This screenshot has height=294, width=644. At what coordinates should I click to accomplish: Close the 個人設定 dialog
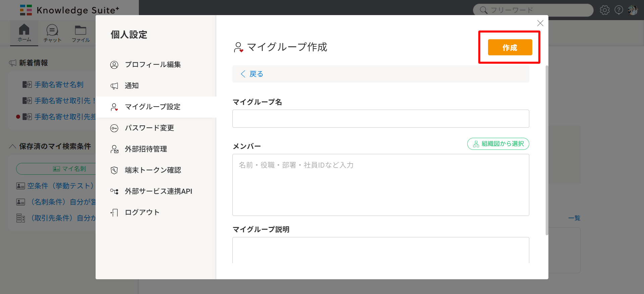click(x=540, y=23)
